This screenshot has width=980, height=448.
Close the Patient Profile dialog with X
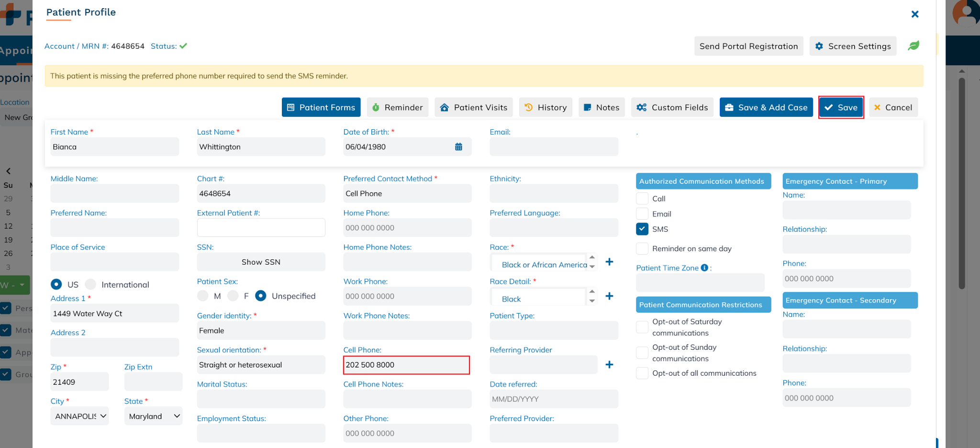[914, 14]
